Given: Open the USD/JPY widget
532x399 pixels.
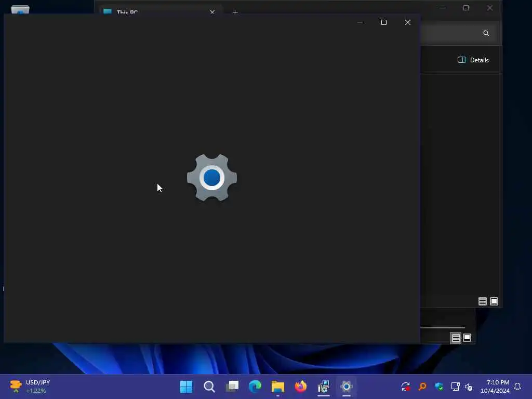Looking at the screenshot, I should click(30, 387).
